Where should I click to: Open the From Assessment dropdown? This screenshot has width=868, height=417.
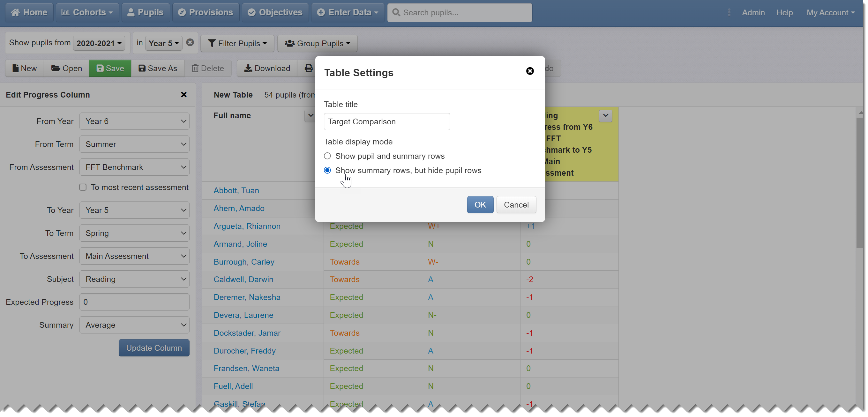point(134,167)
